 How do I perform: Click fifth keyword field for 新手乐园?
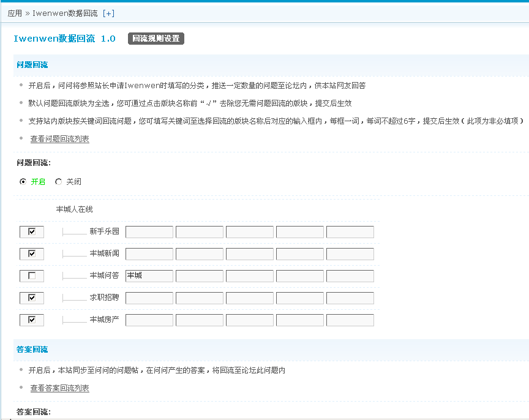[x=350, y=232]
